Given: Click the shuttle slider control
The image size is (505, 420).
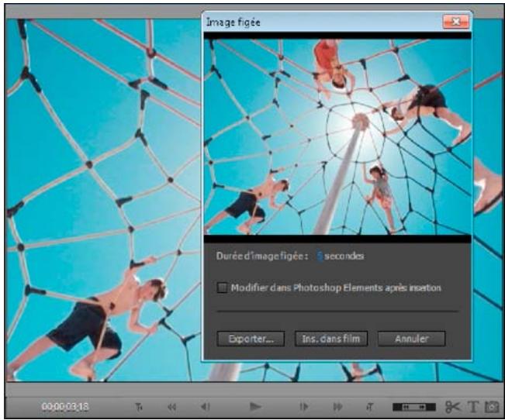Looking at the screenshot, I should coord(414,407).
